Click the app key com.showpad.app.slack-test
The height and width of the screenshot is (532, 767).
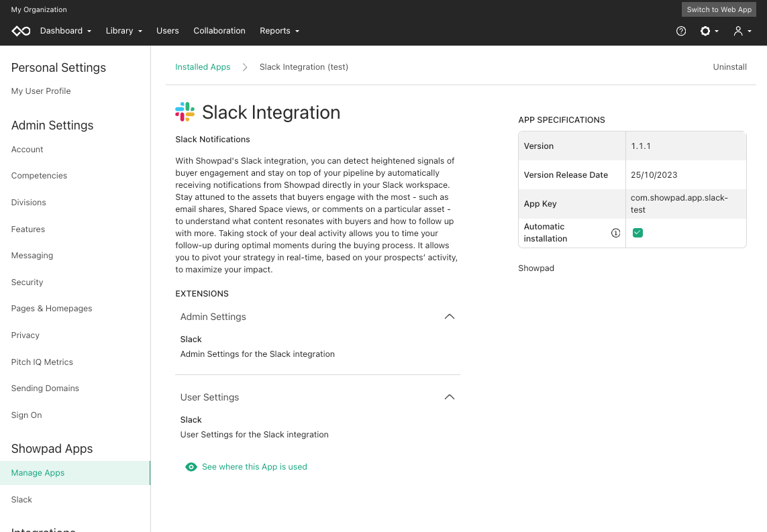pyautogui.click(x=679, y=203)
